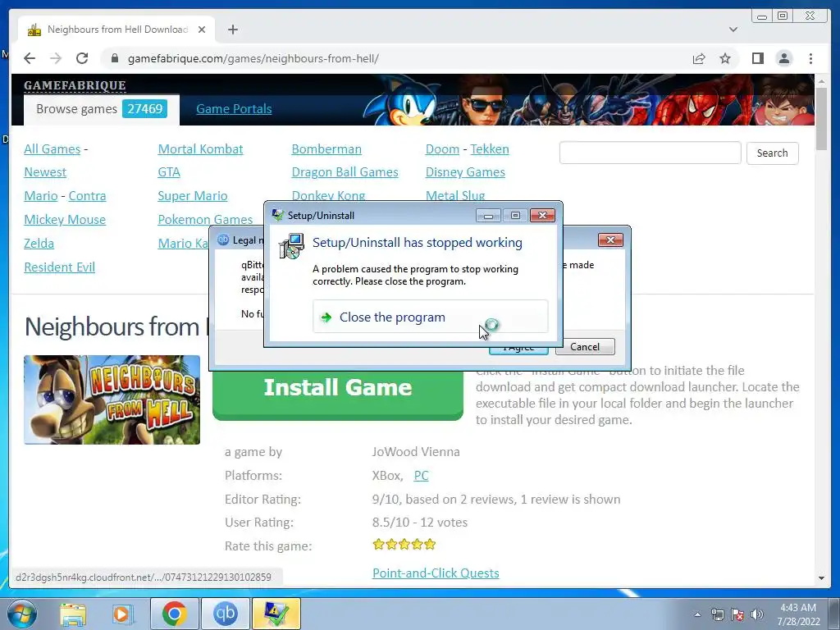Screen dimensions: 840x630
Task: Rate the game five stars
Action: click(430, 545)
